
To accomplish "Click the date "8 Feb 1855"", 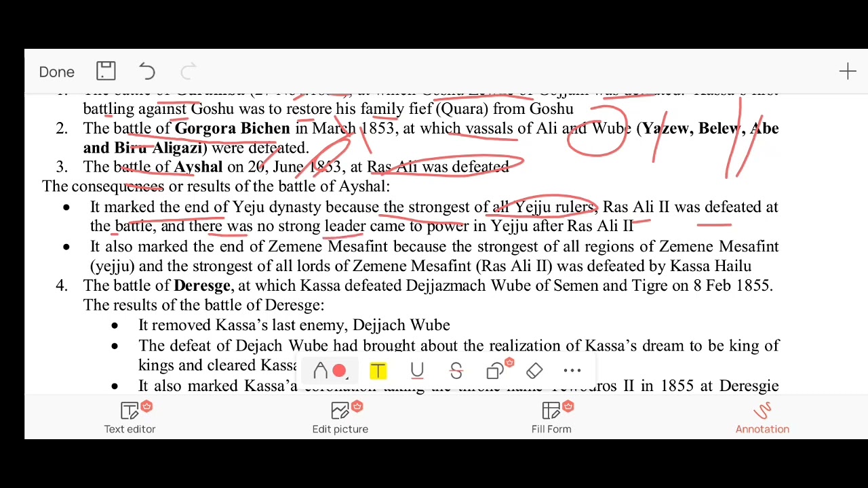I will 731,285.
